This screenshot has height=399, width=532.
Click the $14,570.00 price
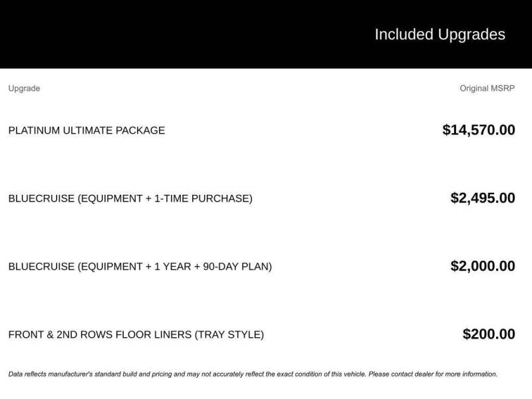(479, 130)
